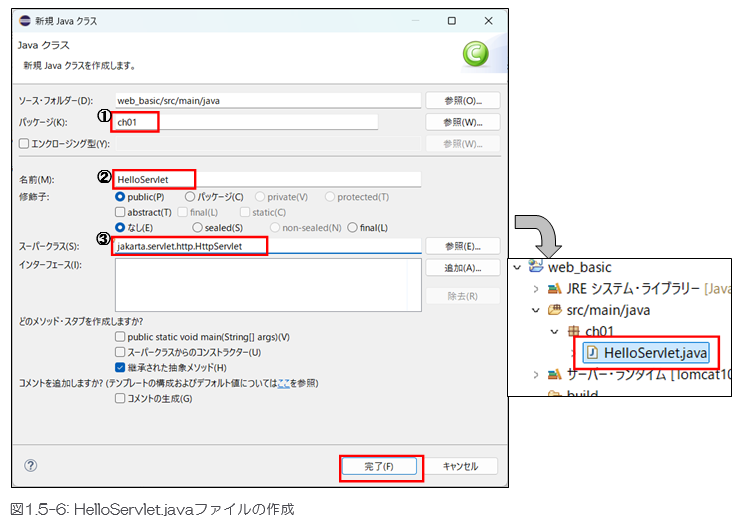
Task: Click the キャンセル button
Action: pos(460,466)
